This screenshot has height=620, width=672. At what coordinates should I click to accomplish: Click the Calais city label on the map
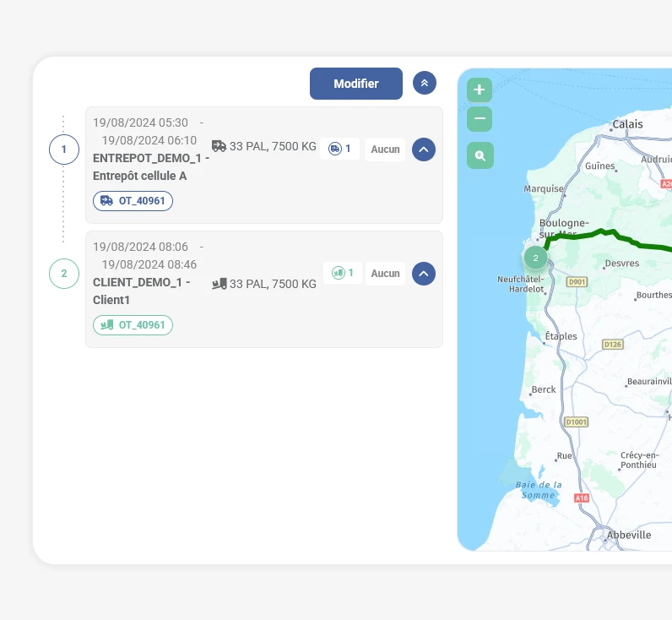click(627, 124)
